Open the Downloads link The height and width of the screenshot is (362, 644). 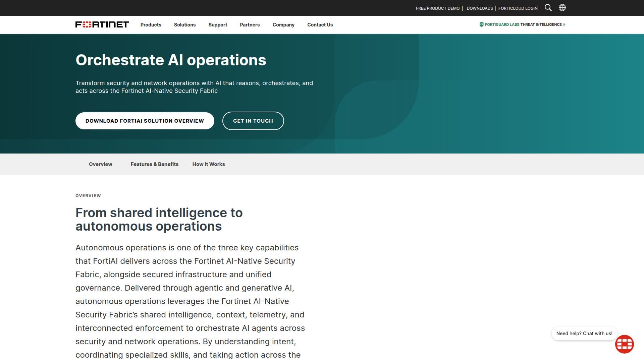click(x=480, y=8)
